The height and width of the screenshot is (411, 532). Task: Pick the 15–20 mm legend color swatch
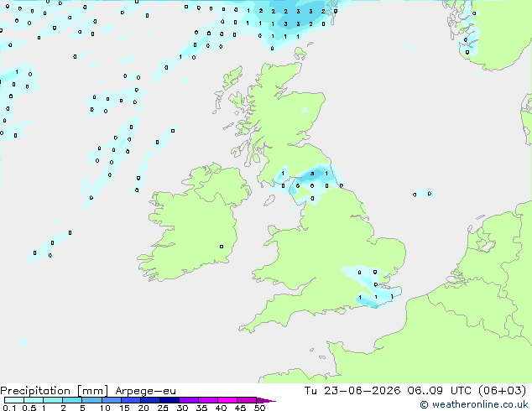(130, 400)
